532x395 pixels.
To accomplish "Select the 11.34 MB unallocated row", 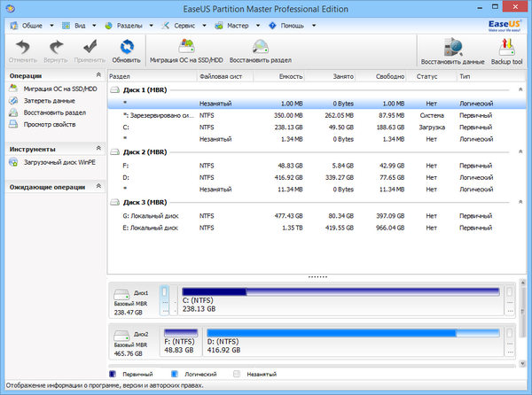I will pos(317,190).
